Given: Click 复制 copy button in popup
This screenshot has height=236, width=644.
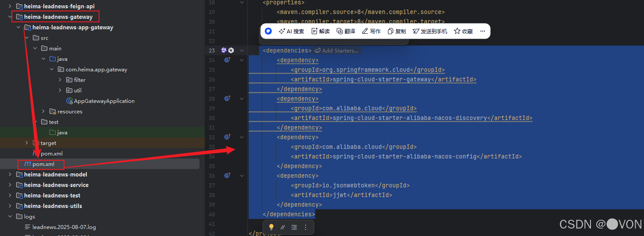Looking at the screenshot, I should [x=397, y=31].
